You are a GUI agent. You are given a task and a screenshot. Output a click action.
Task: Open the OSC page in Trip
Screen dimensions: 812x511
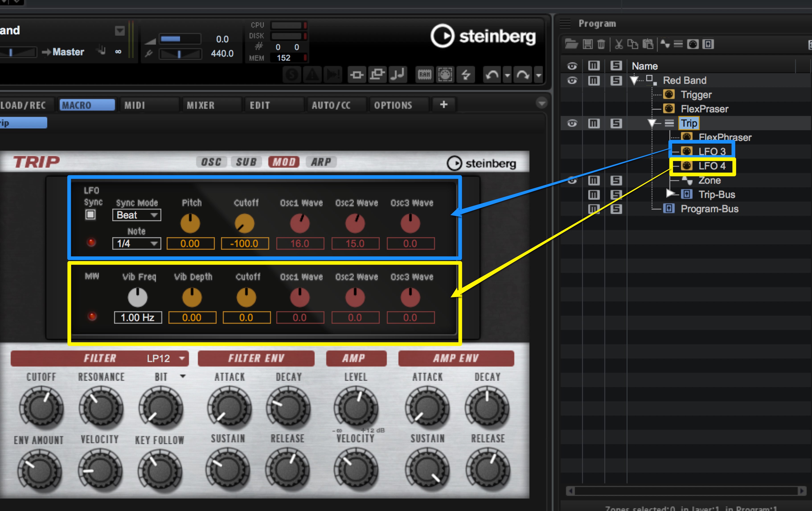click(211, 162)
